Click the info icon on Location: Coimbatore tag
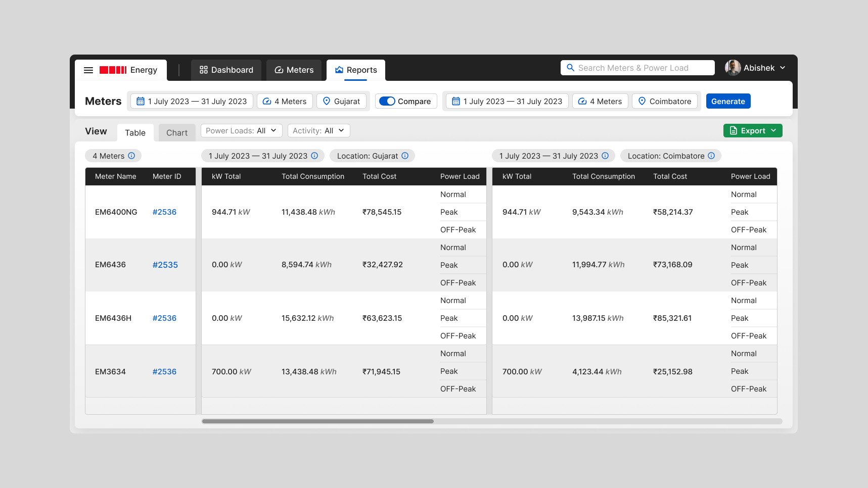Image resolution: width=868 pixels, height=488 pixels. [712, 156]
